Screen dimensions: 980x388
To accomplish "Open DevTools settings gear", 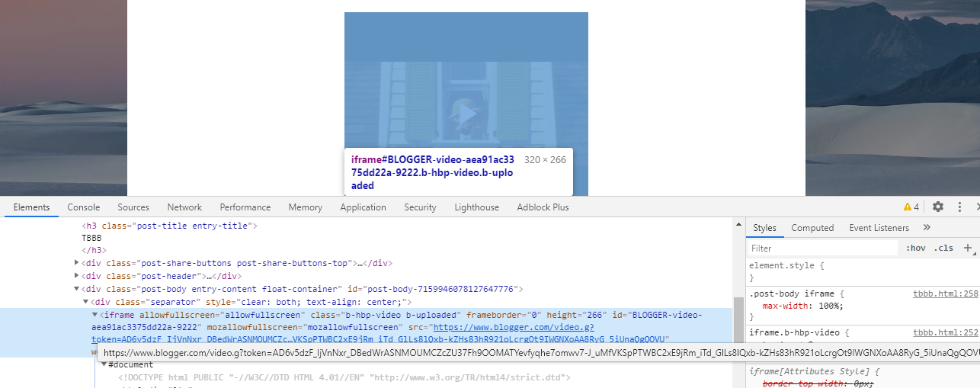I will tap(938, 207).
